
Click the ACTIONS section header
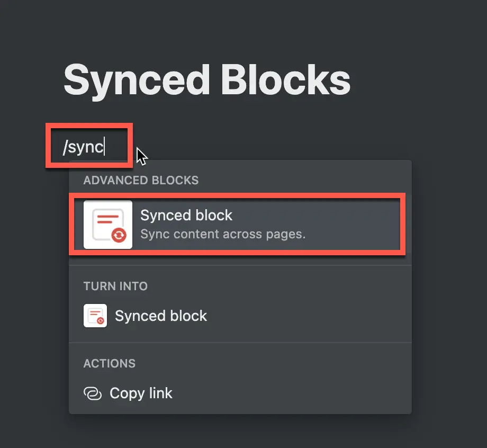click(x=110, y=363)
